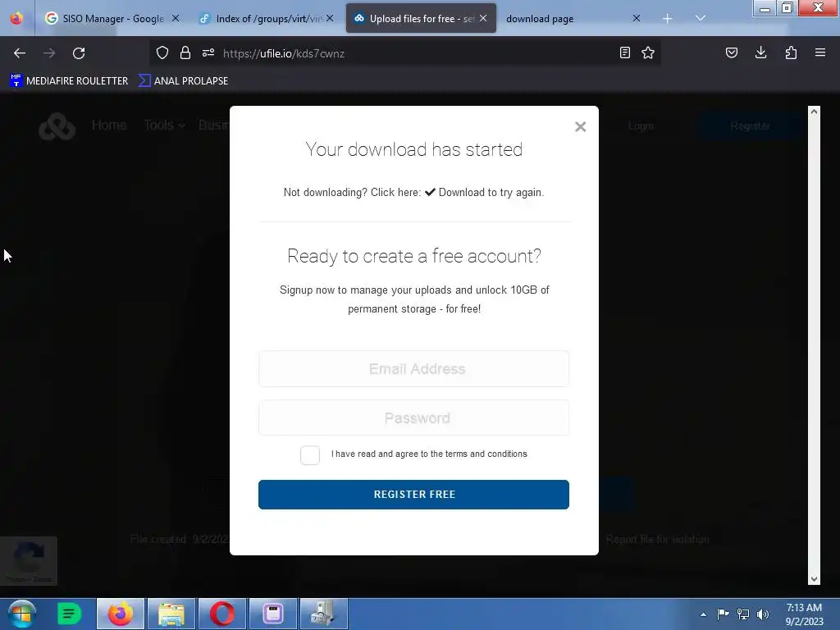Viewport: 840px width, 630px height.
Task: Close the Upload files for free tab
Action: pos(483,18)
